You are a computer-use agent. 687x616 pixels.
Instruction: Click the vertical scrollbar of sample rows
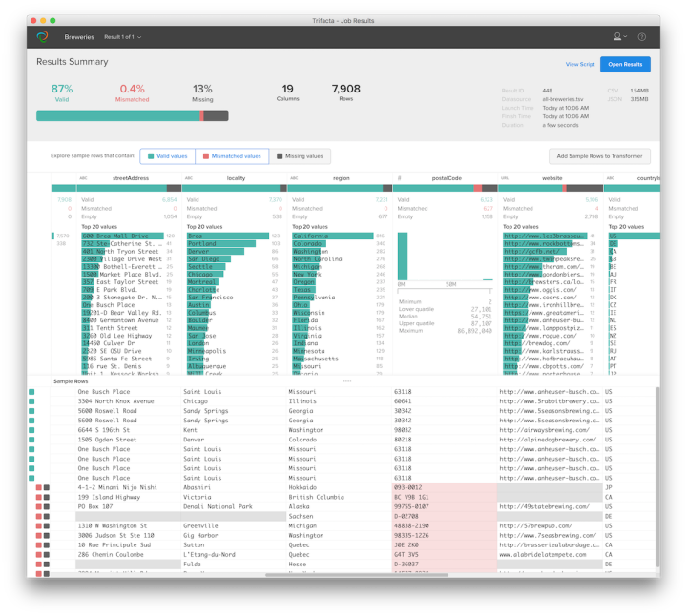point(657,477)
